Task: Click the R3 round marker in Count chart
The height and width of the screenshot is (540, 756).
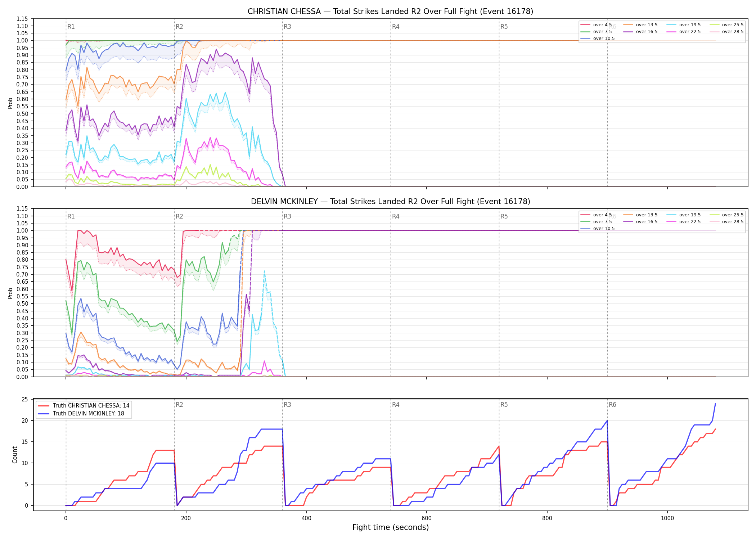Action: click(x=287, y=405)
